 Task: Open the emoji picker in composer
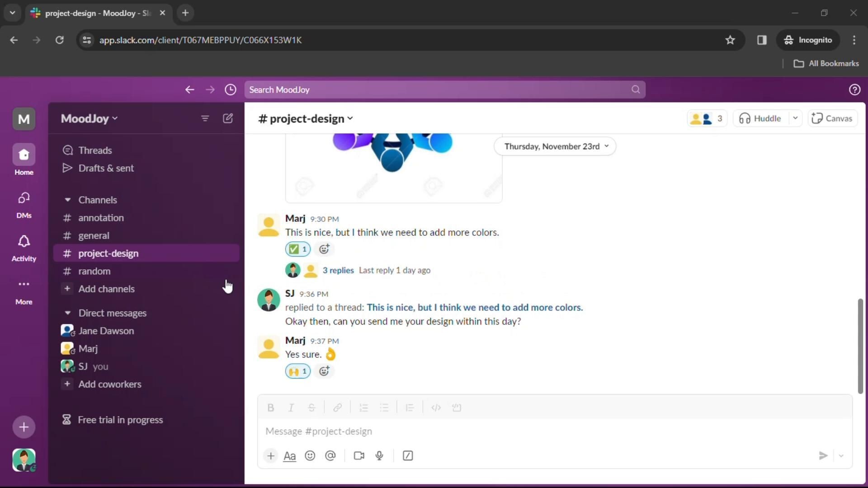point(310,456)
